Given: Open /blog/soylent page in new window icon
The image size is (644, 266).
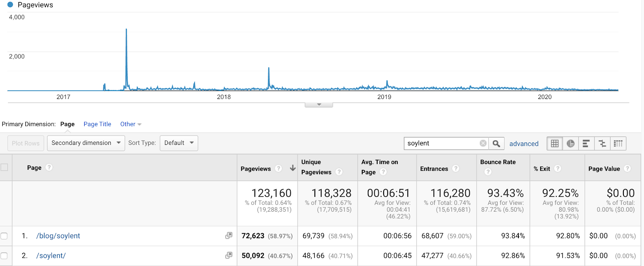Looking at the screenshot, I should (229, 235).
